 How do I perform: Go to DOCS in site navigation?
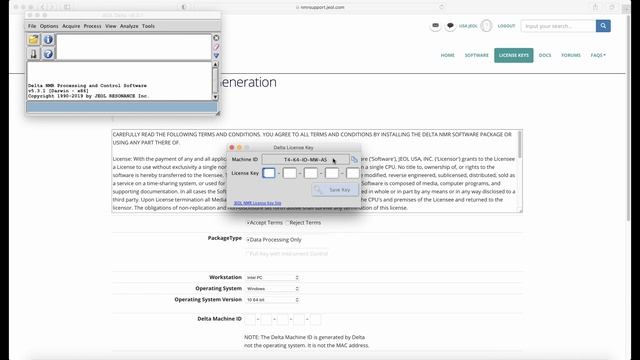[545, 55]
